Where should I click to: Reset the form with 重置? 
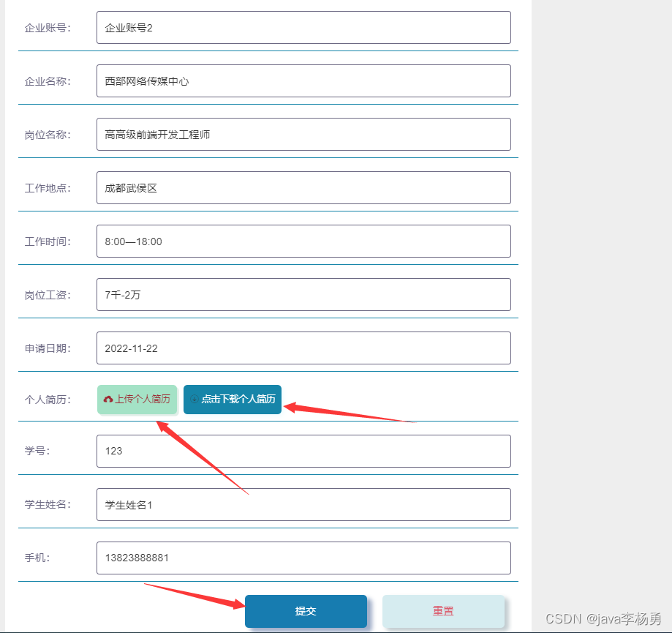[x=443, y=611]
